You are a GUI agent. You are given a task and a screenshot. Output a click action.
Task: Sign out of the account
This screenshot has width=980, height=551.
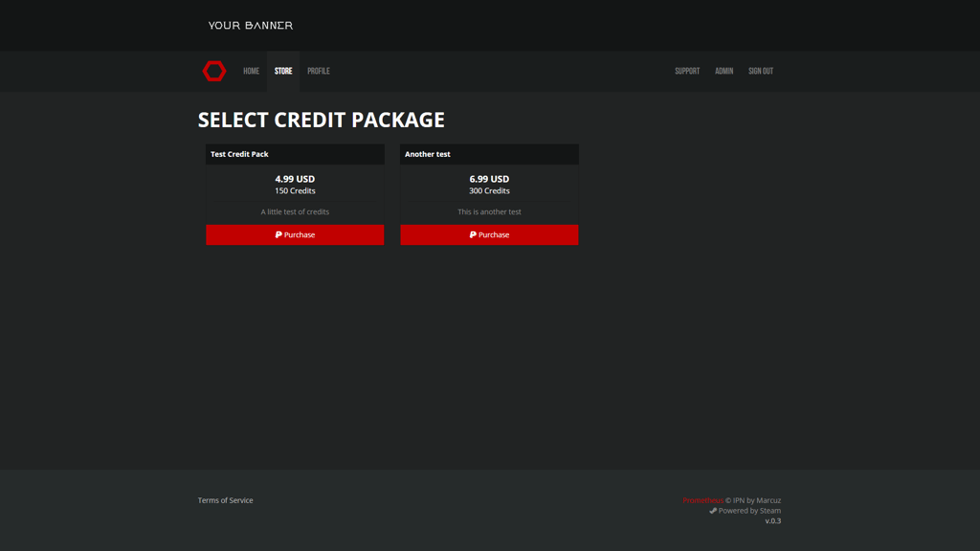pyautogui.click(x=761, y=71)
